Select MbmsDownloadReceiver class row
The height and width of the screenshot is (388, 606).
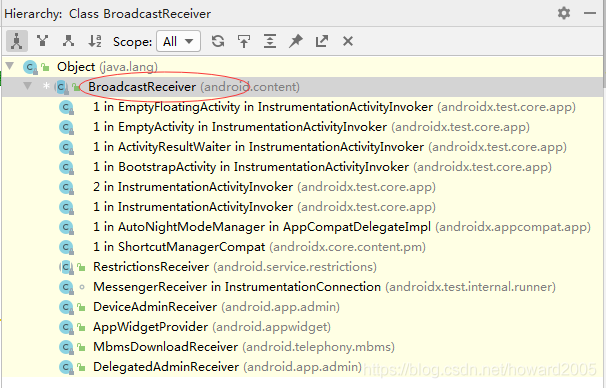pyautogui.click(x=302, y=347)
